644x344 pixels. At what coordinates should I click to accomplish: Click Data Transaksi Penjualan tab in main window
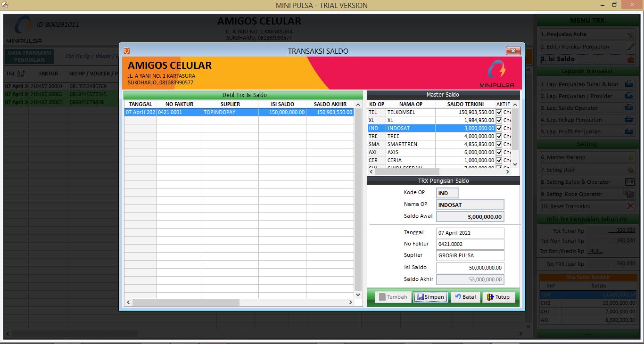coord(29,57)
